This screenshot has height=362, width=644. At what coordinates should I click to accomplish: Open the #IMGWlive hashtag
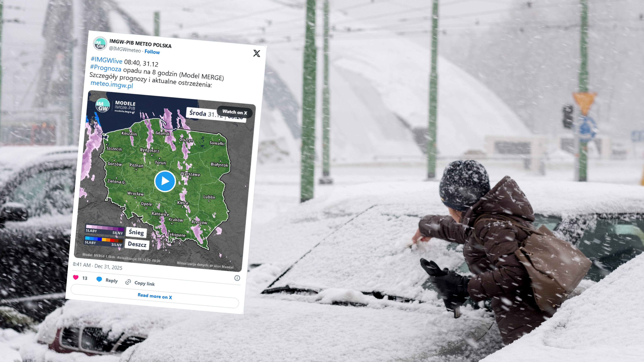pos(106,60)
